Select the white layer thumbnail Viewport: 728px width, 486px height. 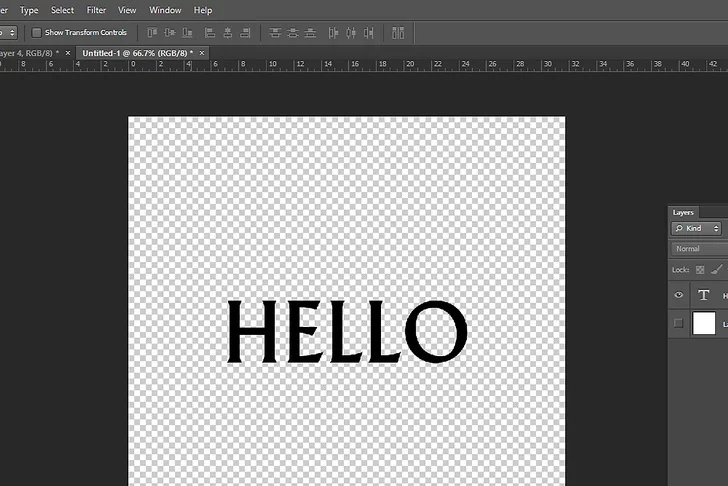tap(705, 323)
